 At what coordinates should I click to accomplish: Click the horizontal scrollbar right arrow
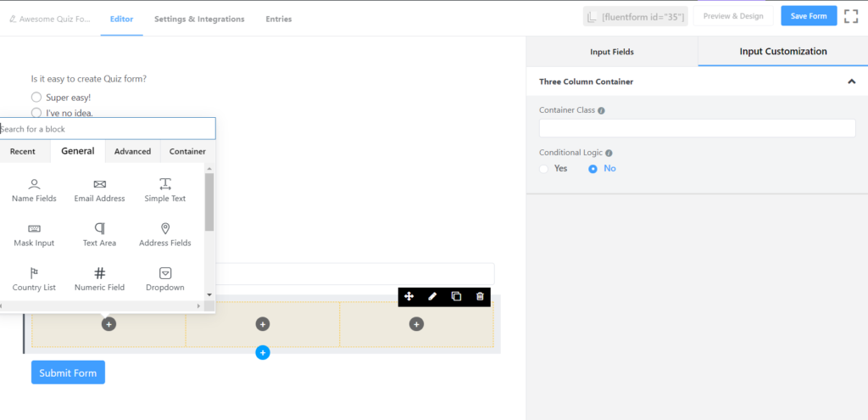(199, 305)
